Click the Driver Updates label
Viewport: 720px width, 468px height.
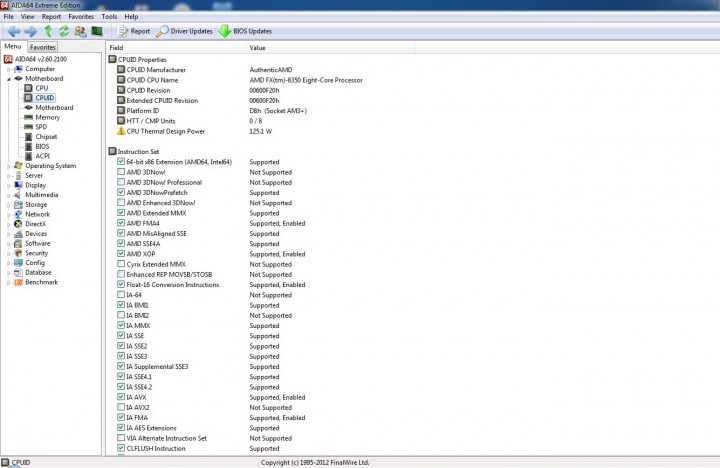(x=191, y=31)
